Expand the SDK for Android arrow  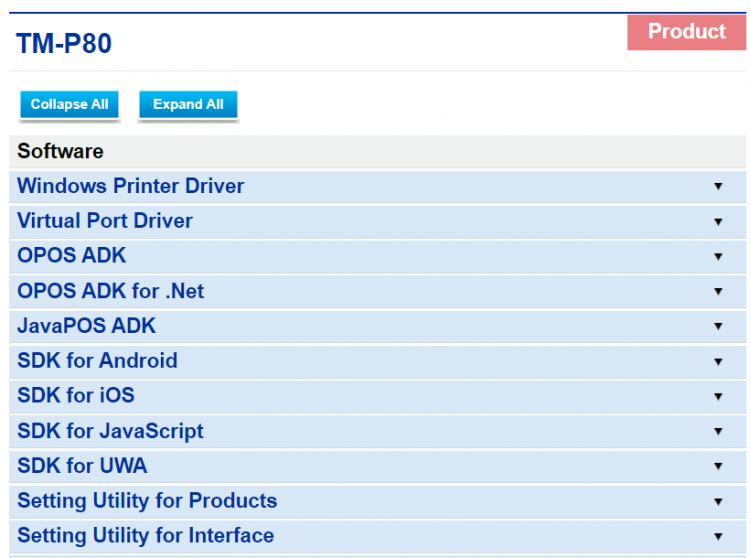[718, 361]
